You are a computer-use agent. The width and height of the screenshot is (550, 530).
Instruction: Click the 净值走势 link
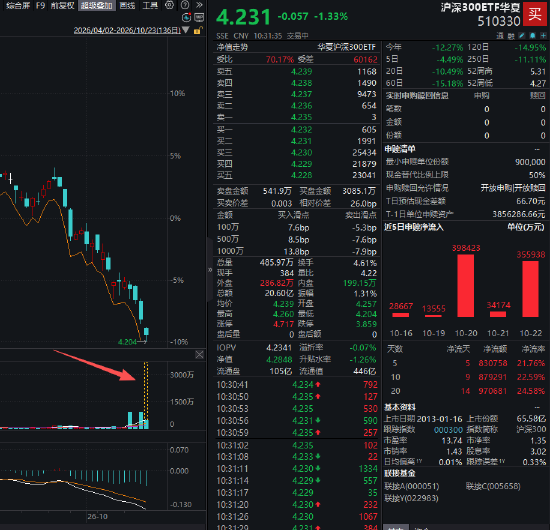pyautogui.click(x=232, y=47)
